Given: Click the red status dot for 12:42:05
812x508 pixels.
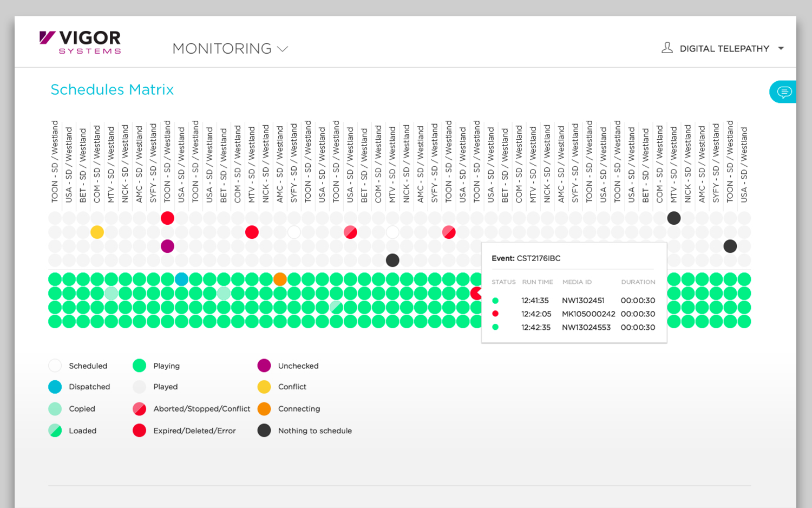Looking at the screenshot, I should coord(495,314).
